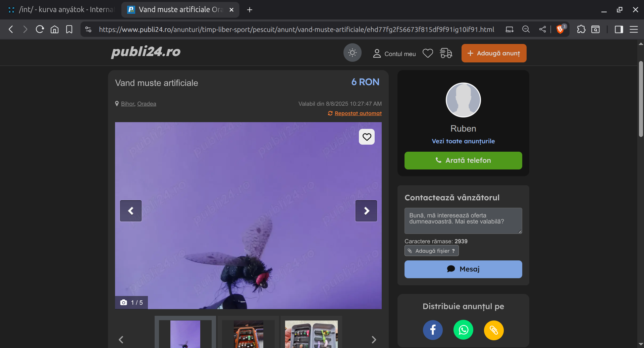Open the wallet/search panel icon in toolbar

pos(596,30)
